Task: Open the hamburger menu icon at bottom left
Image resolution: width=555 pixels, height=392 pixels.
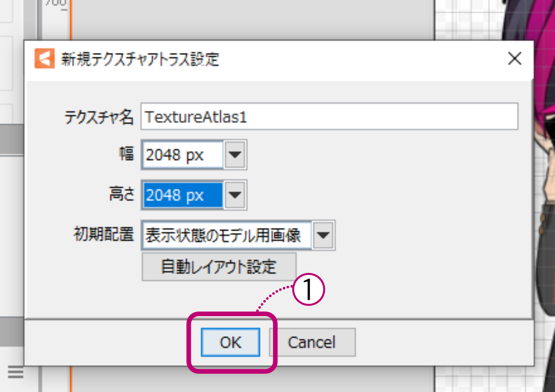Action: point(16,372)
